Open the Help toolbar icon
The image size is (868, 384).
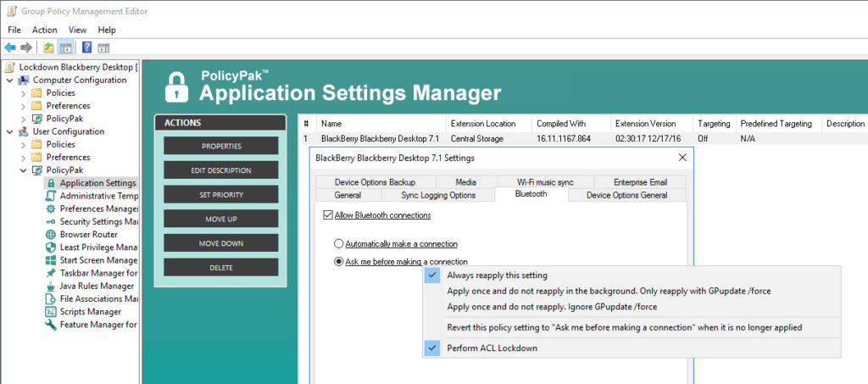[87, 47]
